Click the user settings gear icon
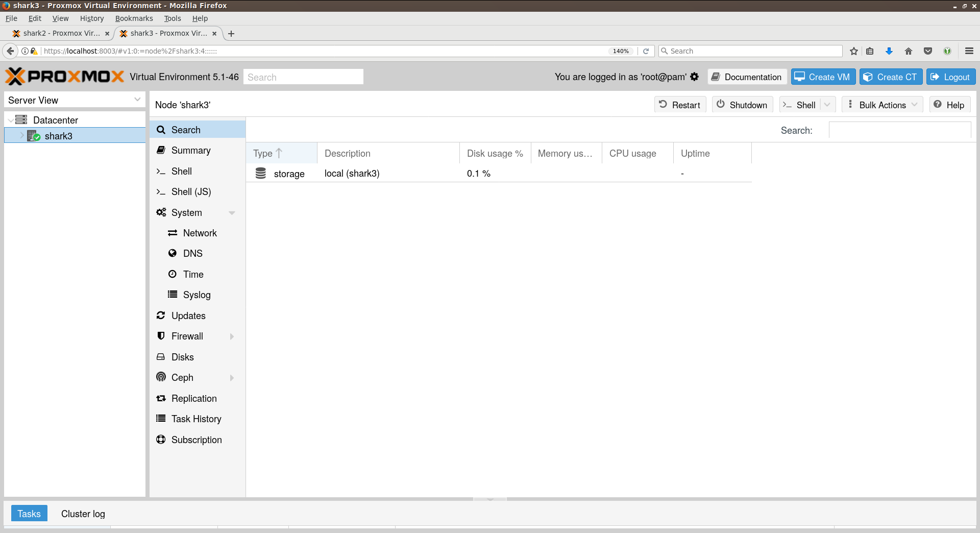This screenshot has height=533, width=980. [x=694, y=77]
